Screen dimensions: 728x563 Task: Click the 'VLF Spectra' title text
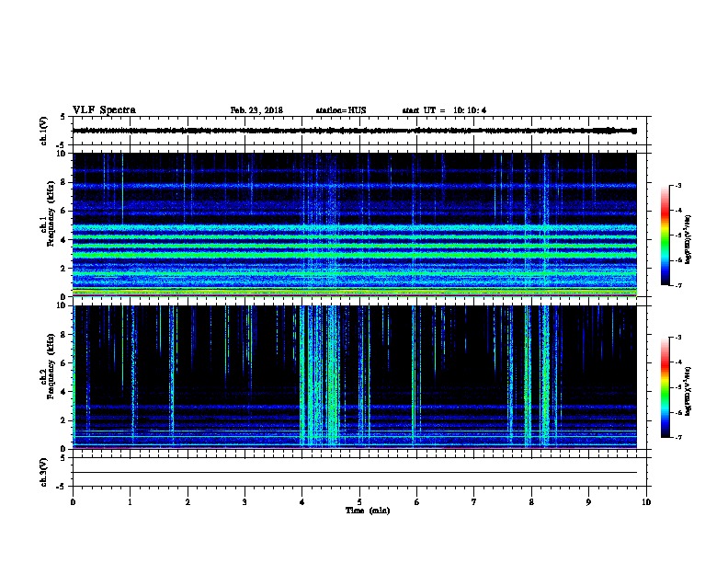[x=104, y=110]
